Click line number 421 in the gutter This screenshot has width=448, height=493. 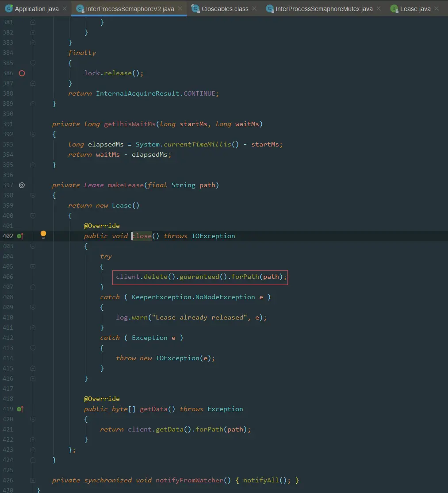pyautogui.click(x=8, y=429)
